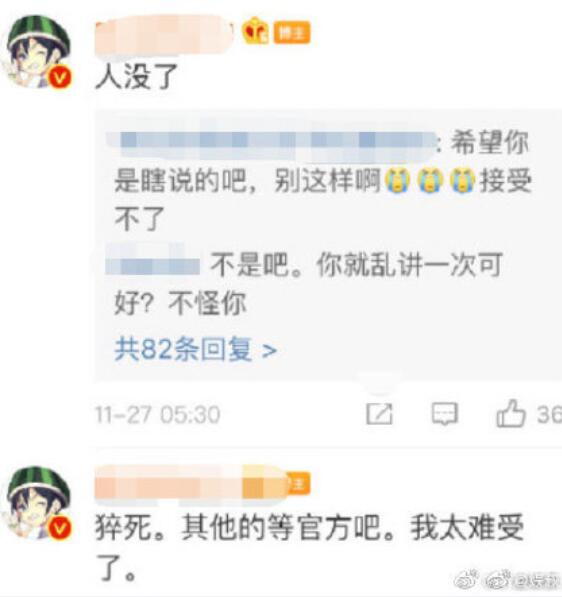
Task: Open the first commenter's avatar
Action: [38, 51]
